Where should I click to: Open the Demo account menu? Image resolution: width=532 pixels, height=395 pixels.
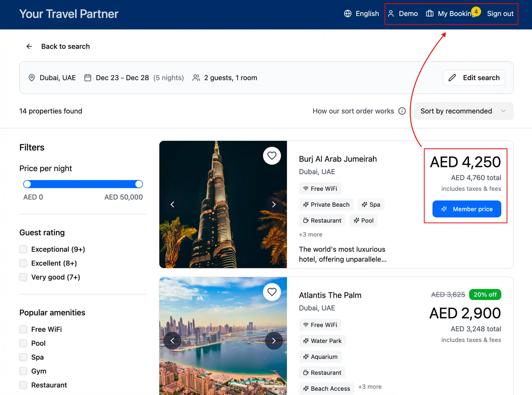pyautogui.click(x=403, y=14)
